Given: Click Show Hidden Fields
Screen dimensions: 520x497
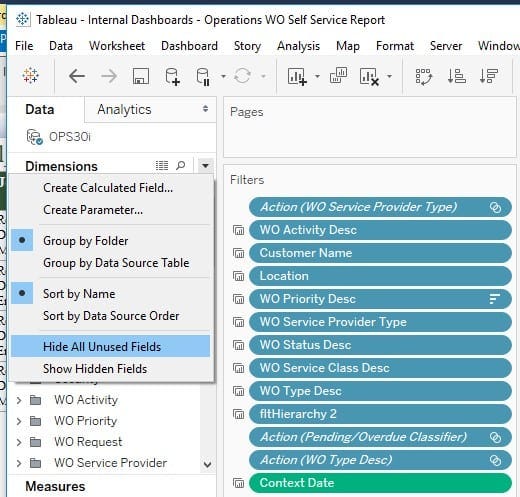Looking at the screenshot, I should pos(111,369).
